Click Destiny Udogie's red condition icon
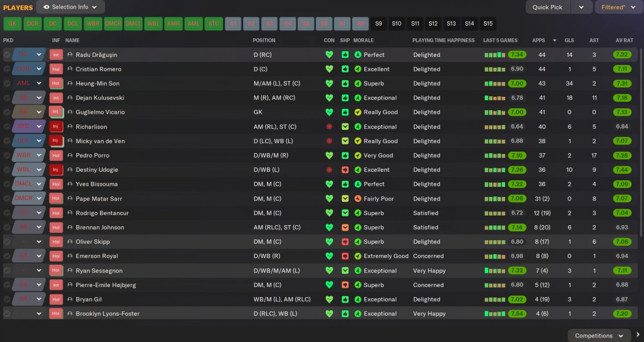Image resolution: width=644 pixels, height=342 pixels. coord(329,170)
